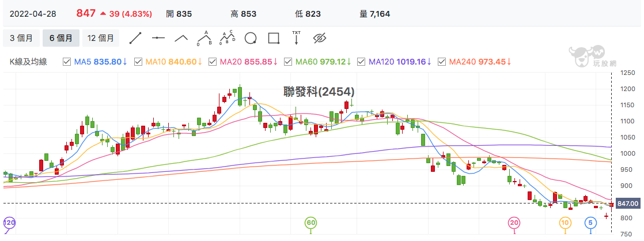Viewport: 644px width, 241px height.
Task: Select the angle line drawing tool
Action: (x=181, y=38)
